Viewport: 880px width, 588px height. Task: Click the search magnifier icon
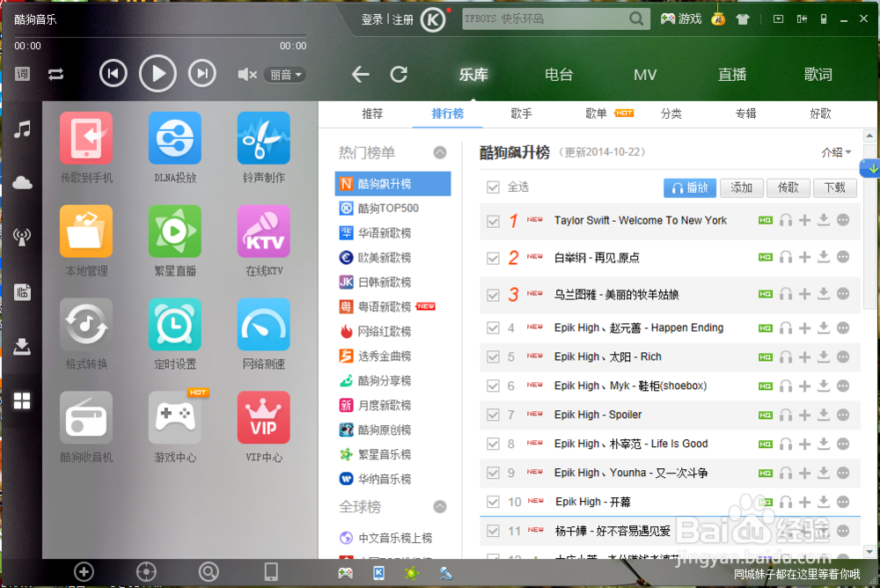tap(636, 18)
